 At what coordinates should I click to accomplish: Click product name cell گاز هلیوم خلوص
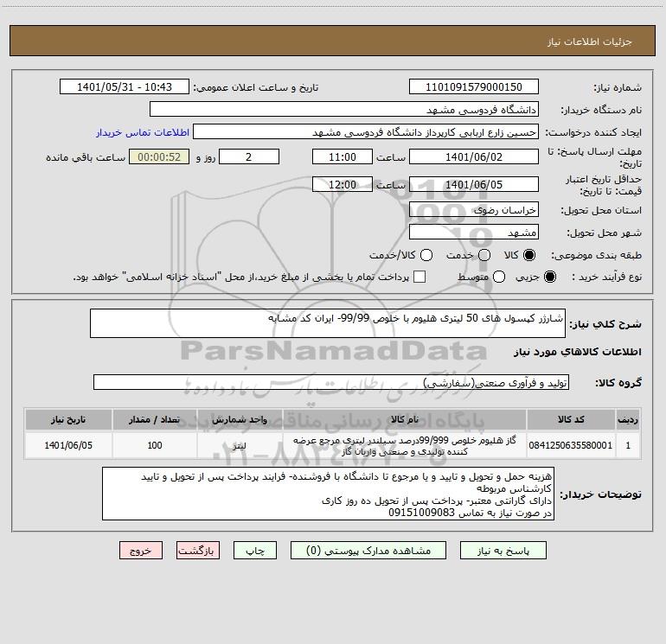pos(405,445)
